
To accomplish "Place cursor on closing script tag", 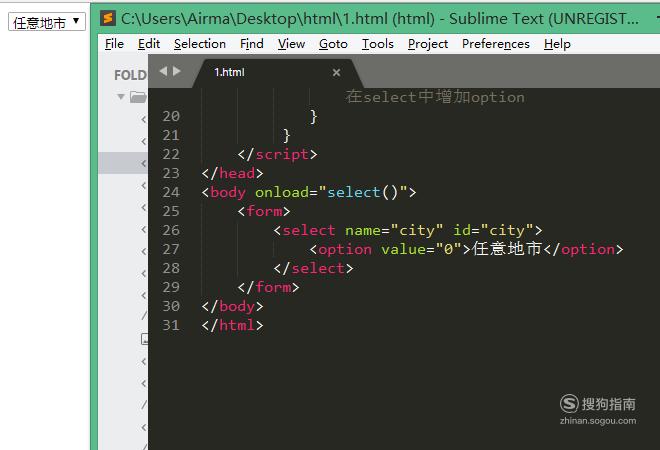I will tap(277, 154).
